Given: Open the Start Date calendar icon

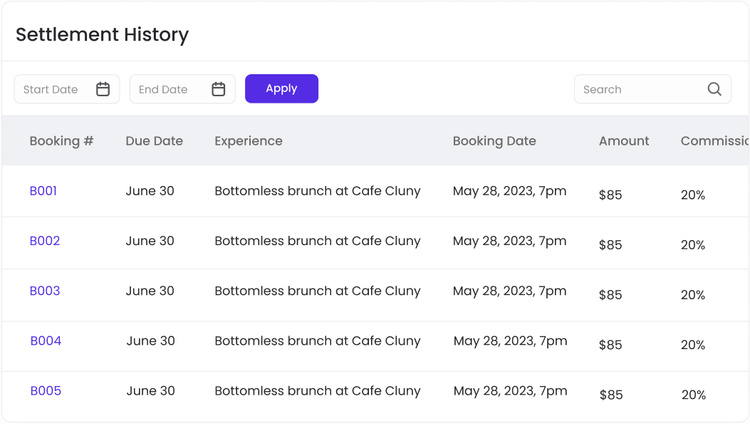Looking at the screenshot, I should tap(103, 89).
